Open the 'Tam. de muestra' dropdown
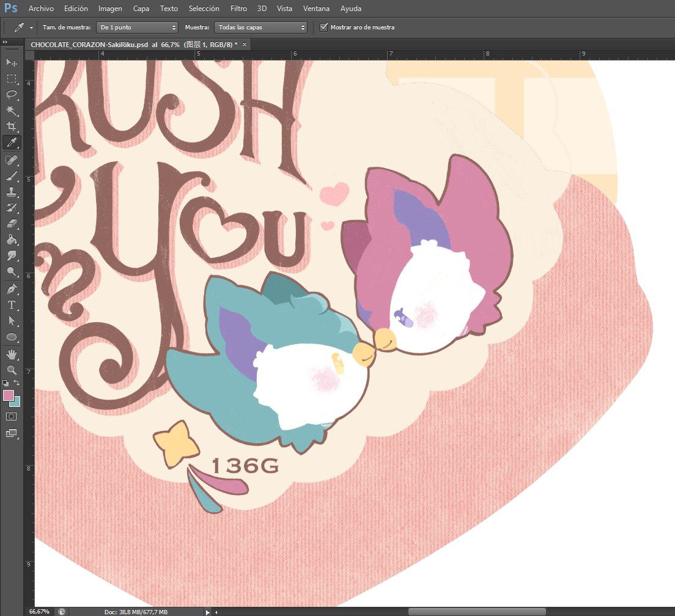 [137, 27]
